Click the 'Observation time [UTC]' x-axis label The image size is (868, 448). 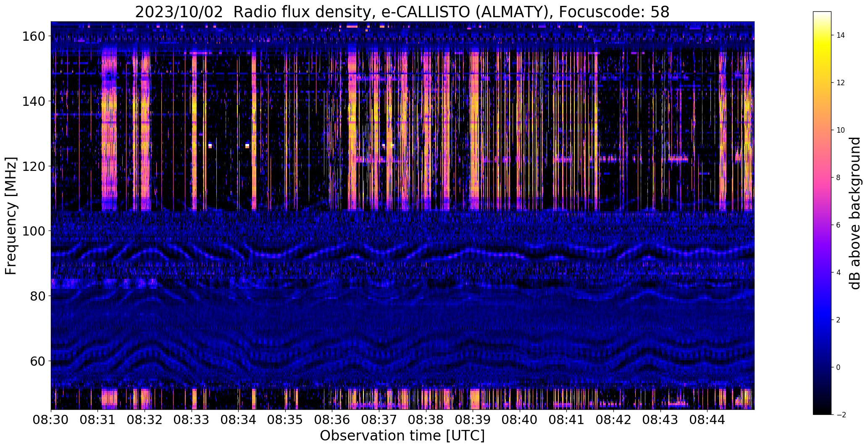(402, 435)
